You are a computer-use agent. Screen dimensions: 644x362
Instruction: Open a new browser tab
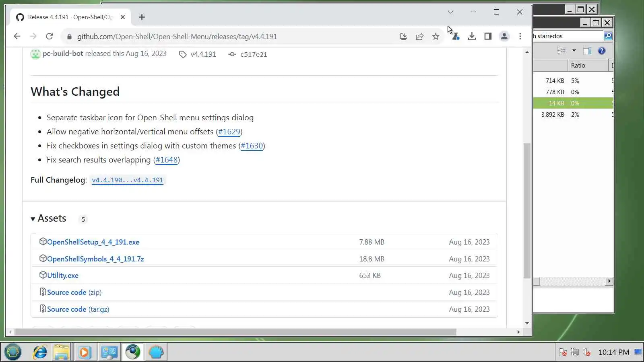coord(142,17)
